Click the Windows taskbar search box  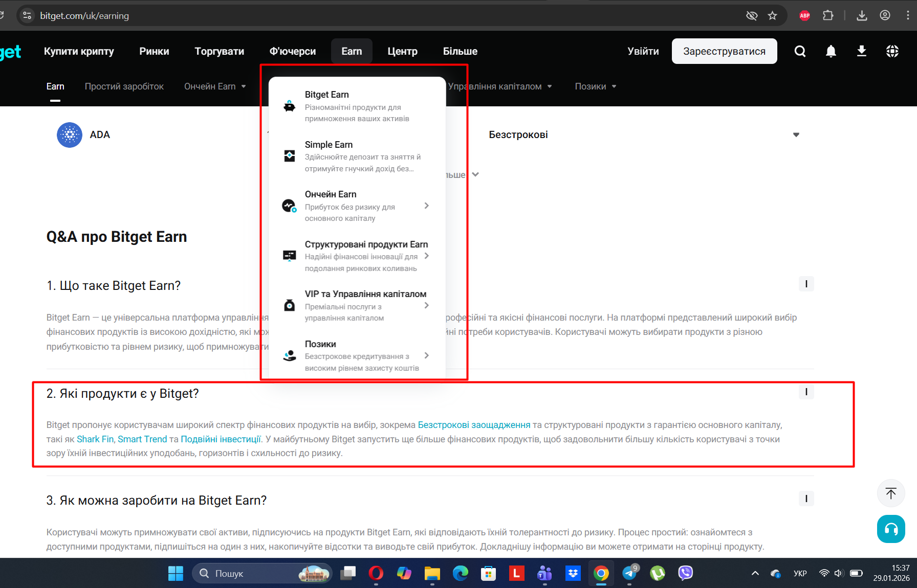coord(262,573)
